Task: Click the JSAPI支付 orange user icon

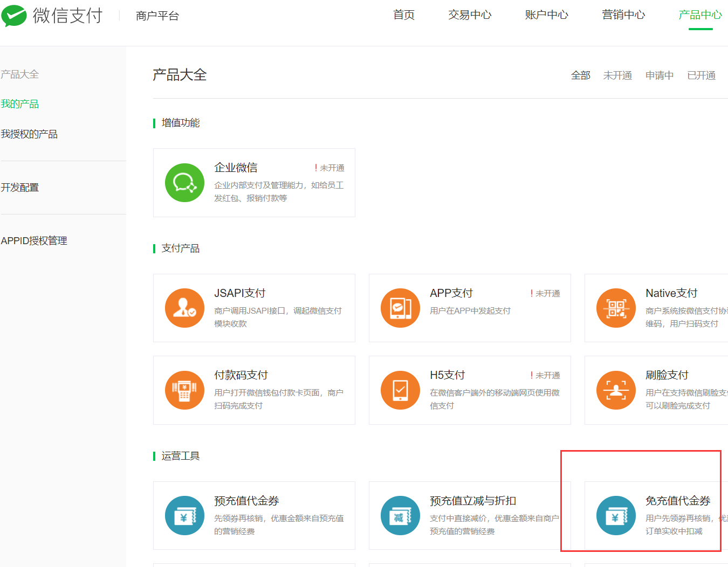Action: point(184,308)
